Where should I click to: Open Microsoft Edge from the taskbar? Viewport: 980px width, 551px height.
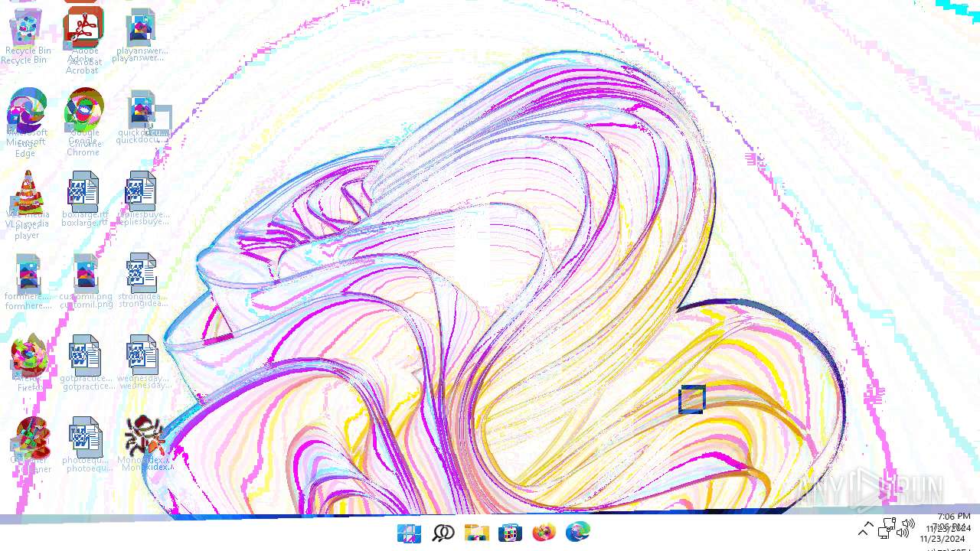(x=578, y=533)
